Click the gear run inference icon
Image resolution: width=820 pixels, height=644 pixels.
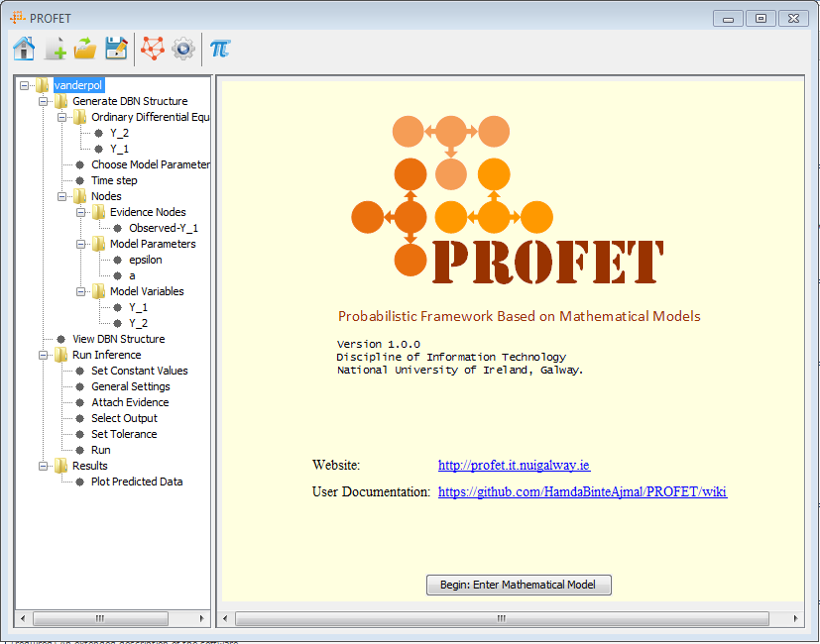click(x=183, y=48)
